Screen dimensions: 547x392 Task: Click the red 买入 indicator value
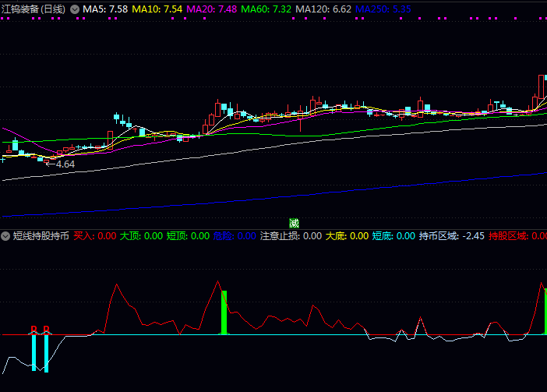point(95,235)
